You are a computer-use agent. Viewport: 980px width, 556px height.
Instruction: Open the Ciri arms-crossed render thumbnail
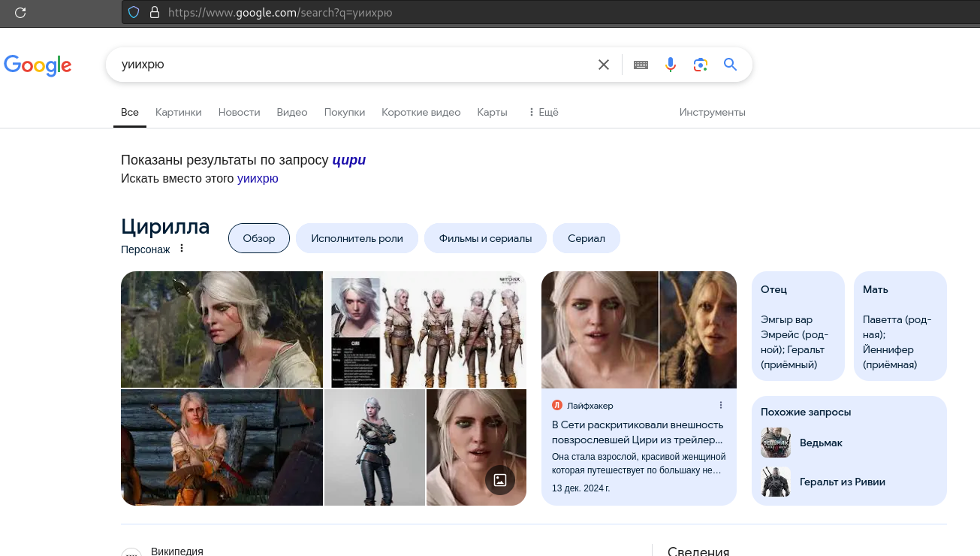pos(375,447)
